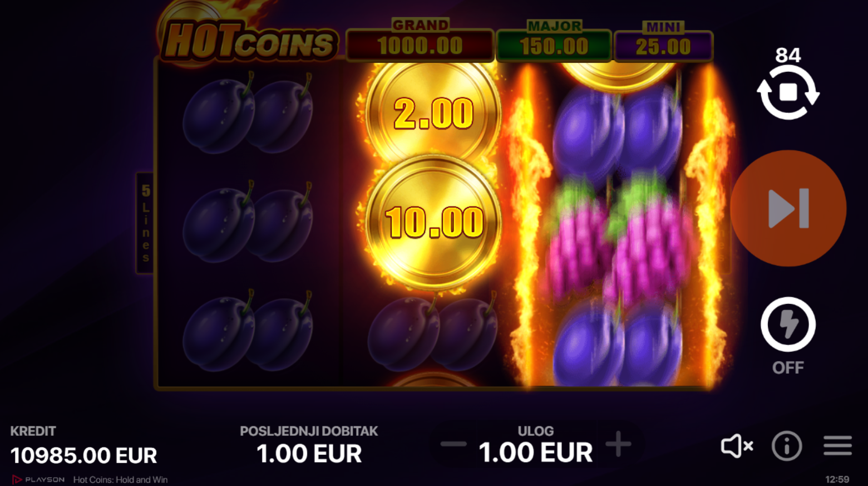Click the Playson brand logo

pyautogui.click(x=38, y=479)
